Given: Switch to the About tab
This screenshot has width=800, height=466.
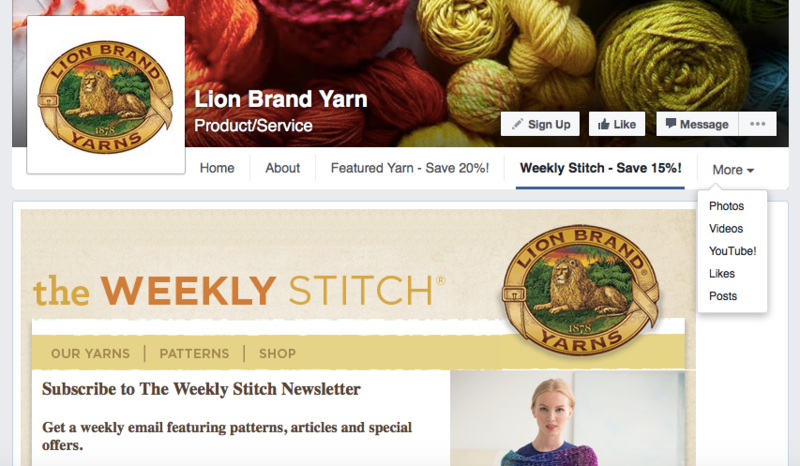Looking at the screenshot, I should (283, 168).
